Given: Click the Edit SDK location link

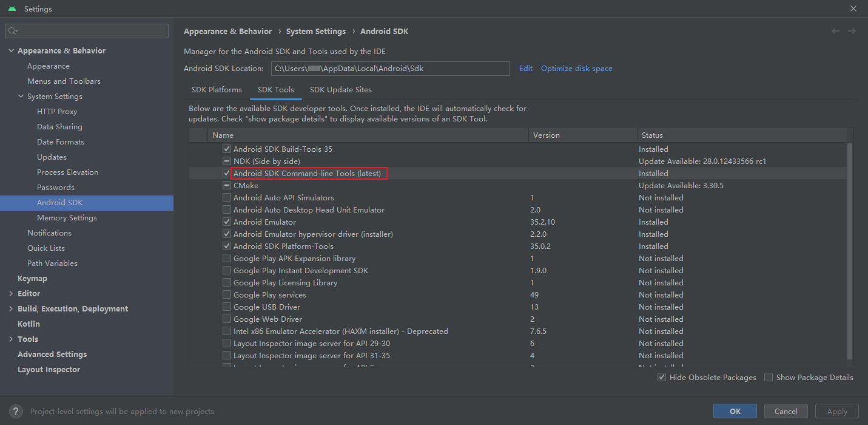Looking at the screenshot, I should (x=526, y=68).
